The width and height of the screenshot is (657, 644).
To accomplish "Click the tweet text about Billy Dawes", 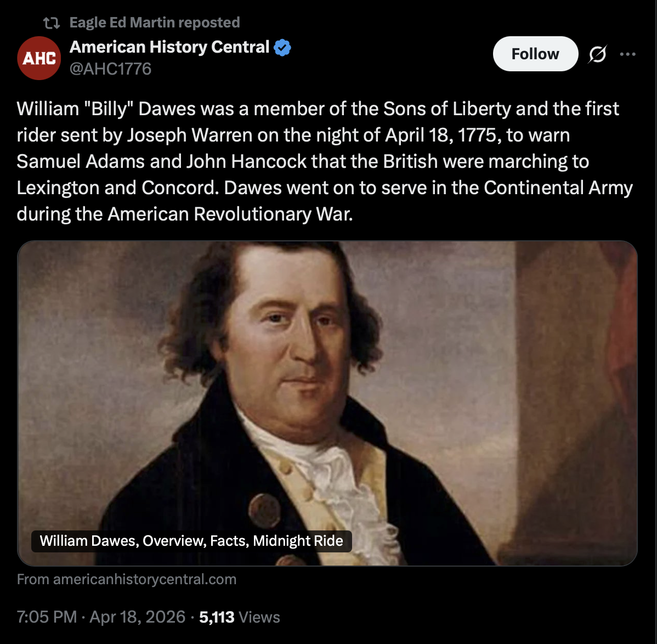I will pos(324,161).
